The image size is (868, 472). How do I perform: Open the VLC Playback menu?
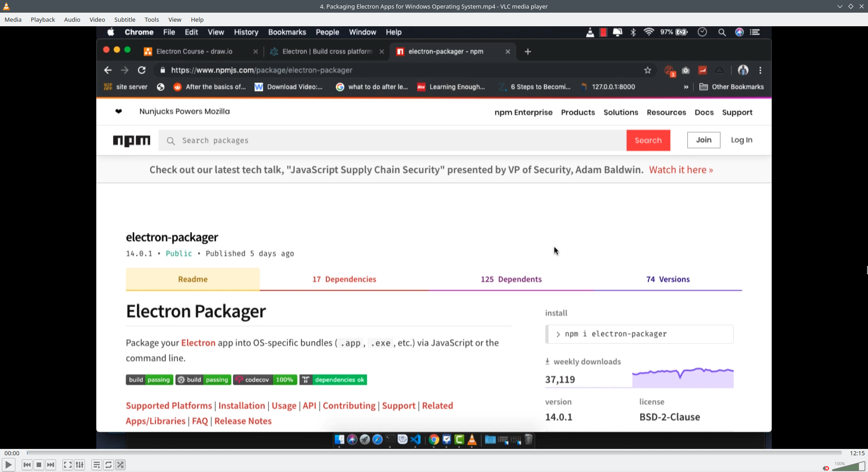tap(43, 19)
